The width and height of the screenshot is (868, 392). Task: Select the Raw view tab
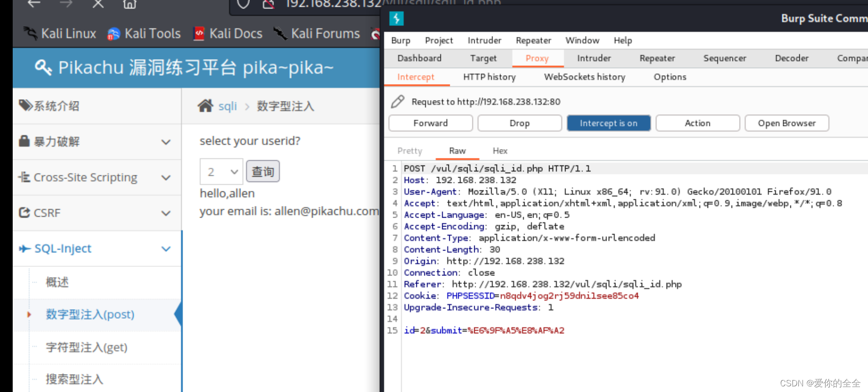(457, 151)
